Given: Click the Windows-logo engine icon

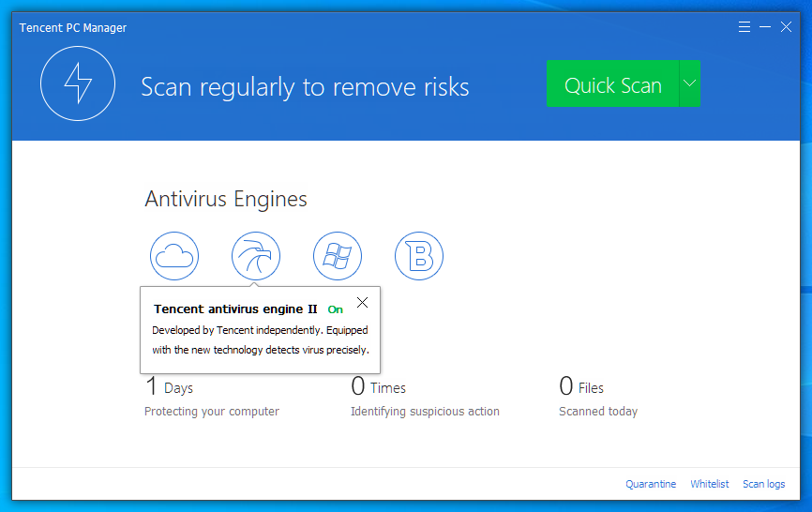Looking at the screenshot, I should tap(338, 255).
